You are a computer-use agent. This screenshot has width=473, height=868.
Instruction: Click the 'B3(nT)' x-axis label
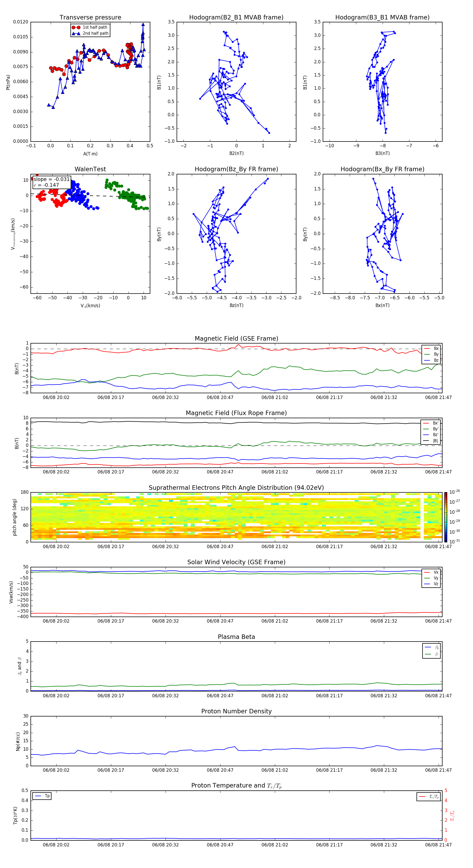pos(382,153)
